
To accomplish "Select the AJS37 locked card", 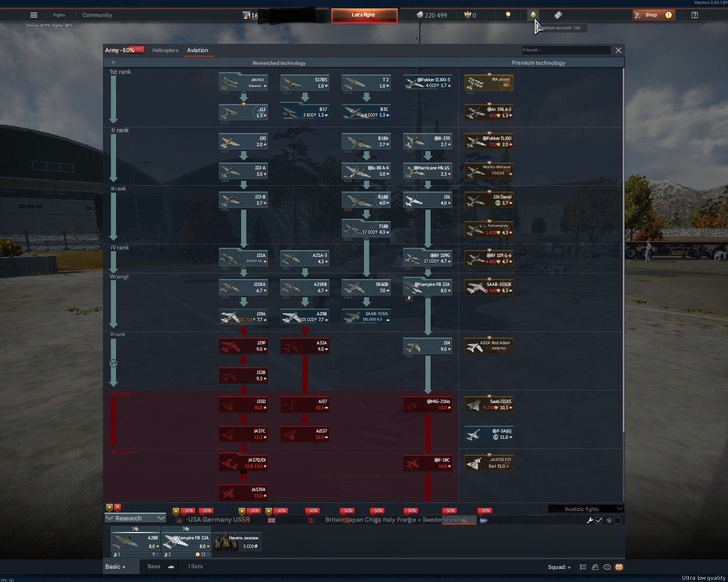I will tap(305, 434).
